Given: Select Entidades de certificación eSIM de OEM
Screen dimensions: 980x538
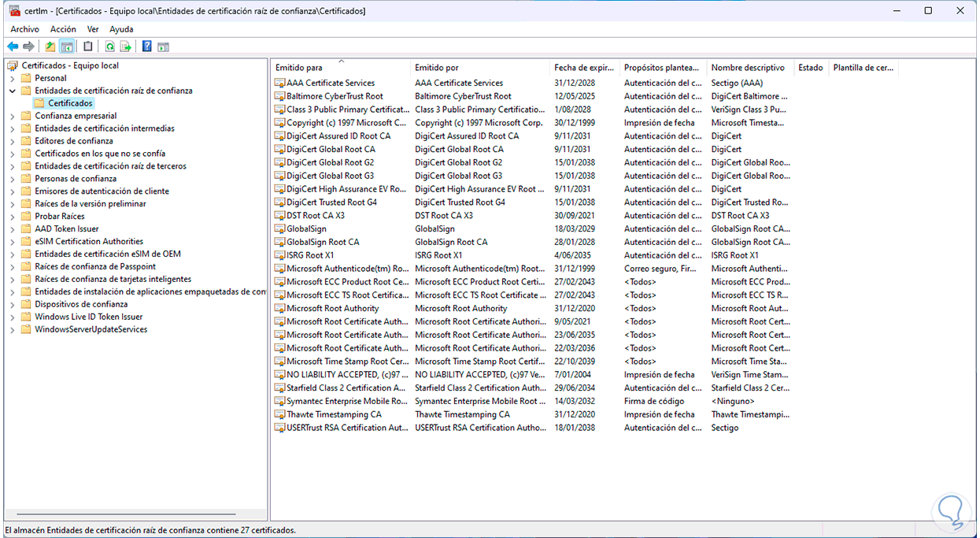Looking at the screenshot, I should (x=107, y=254).
